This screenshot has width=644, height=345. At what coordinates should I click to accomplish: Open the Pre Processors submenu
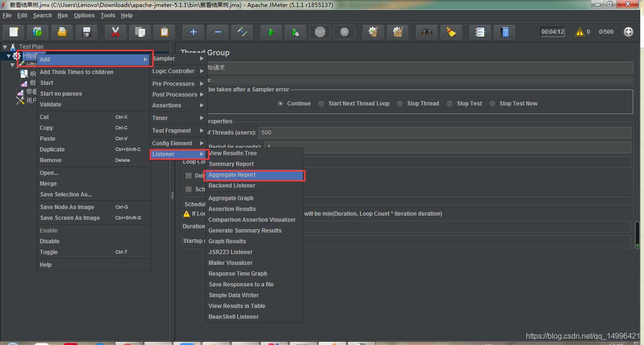(x=179, y=84)
